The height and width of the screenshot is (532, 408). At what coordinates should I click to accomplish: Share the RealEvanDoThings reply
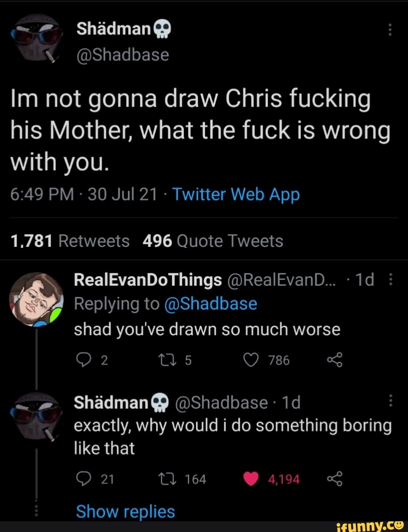334,361
